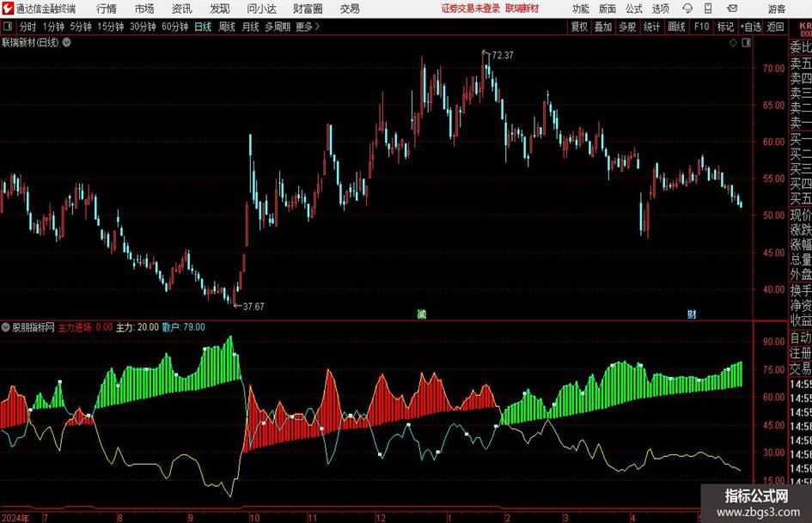Click the 主力进场: 0.00 indicator value

click(85, 327)
